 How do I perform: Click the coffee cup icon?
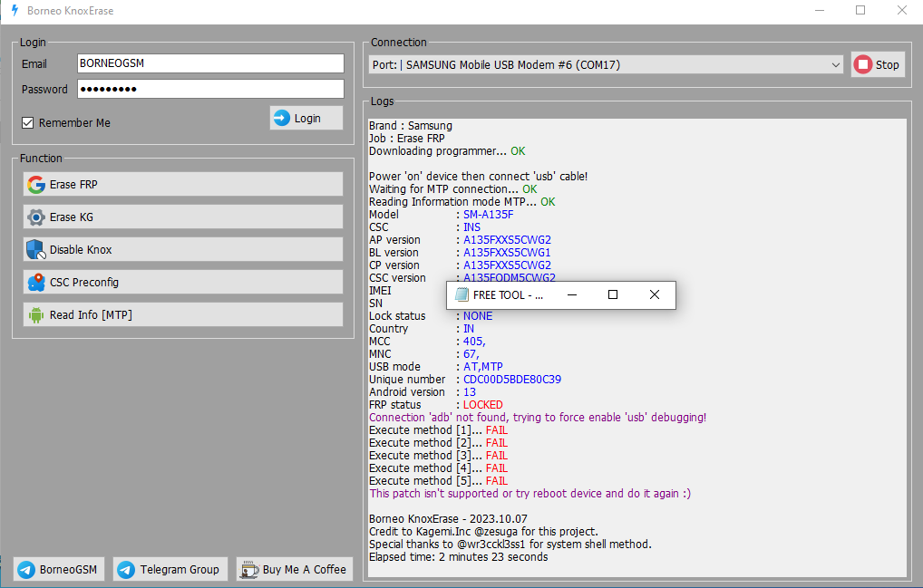[249, 569]
